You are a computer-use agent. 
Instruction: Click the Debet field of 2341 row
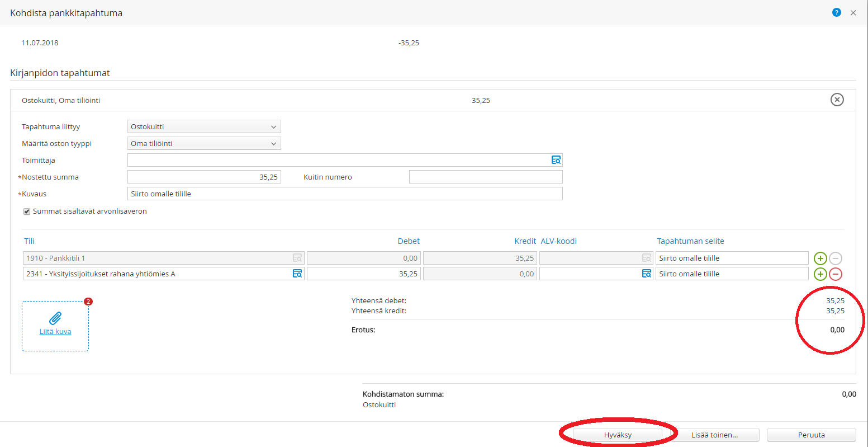[364, 274]
